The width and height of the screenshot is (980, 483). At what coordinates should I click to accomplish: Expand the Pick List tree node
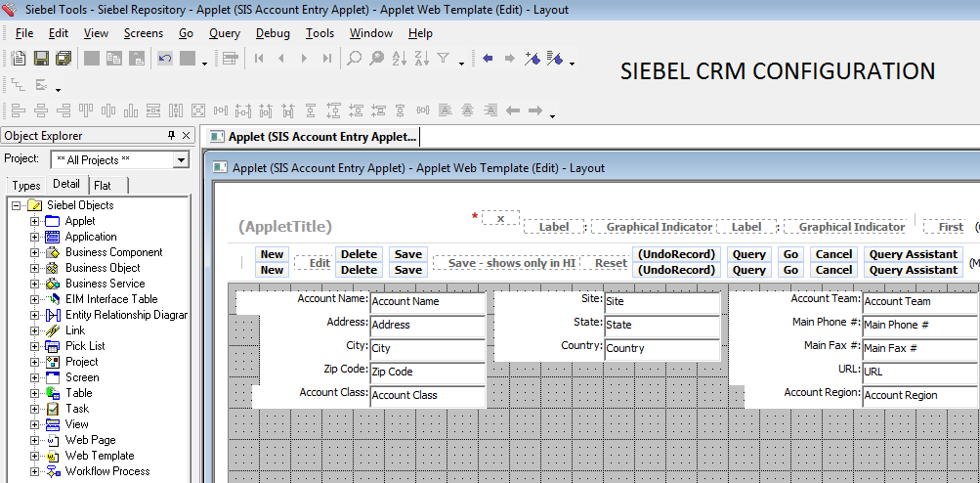34,346
